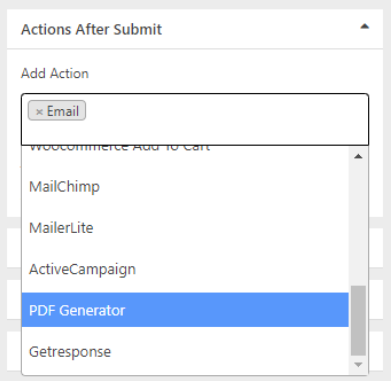Click the dropdown list's scroll up arrow
The image size is (391, 381).
click(x=358, y=156)
